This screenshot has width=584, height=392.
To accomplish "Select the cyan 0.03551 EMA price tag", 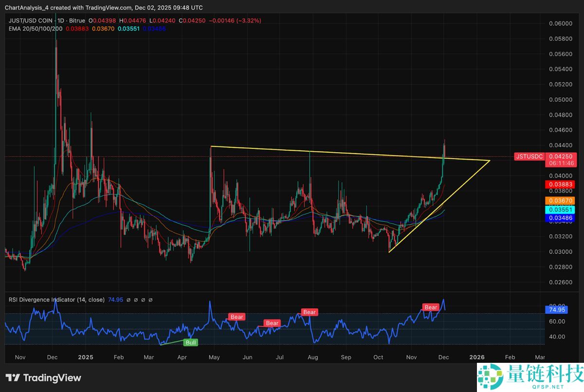I will click(x=561, y=210).
